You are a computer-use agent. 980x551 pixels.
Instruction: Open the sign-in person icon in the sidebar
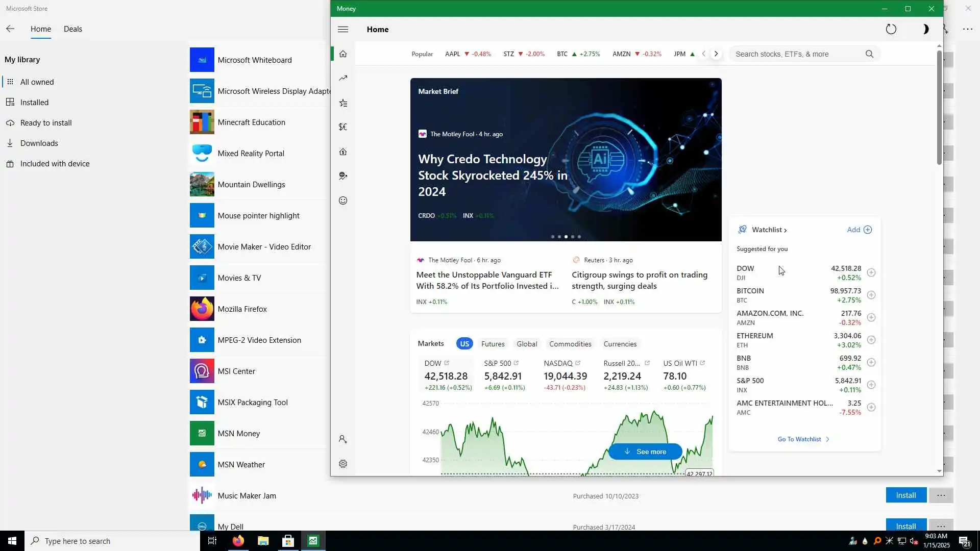(343, 439)
